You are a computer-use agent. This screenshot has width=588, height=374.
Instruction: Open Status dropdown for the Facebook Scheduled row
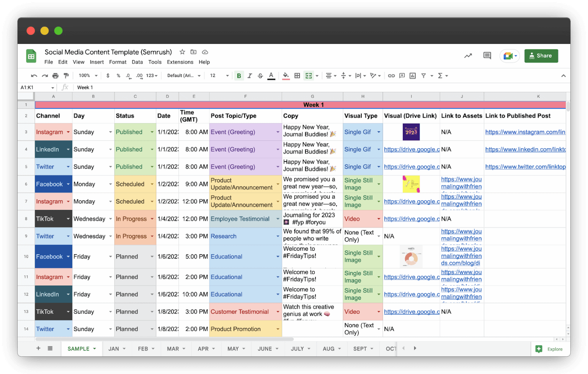[152, 184]
